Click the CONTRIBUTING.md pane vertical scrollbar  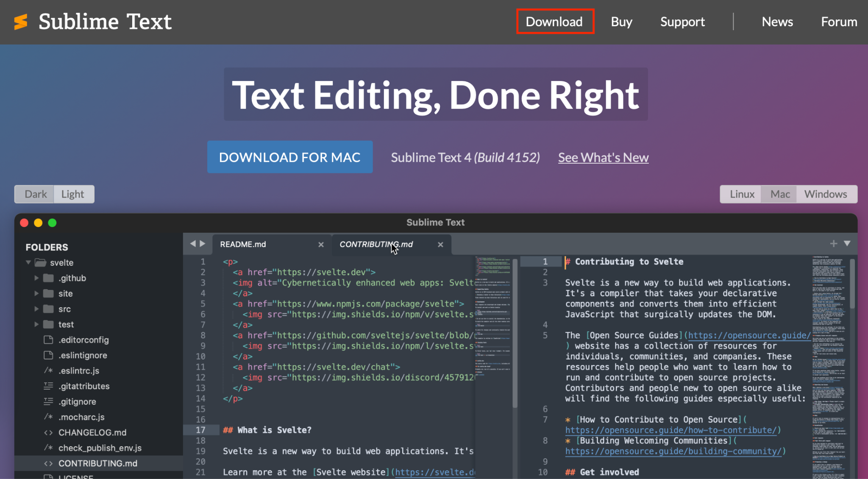pos(852,284)
